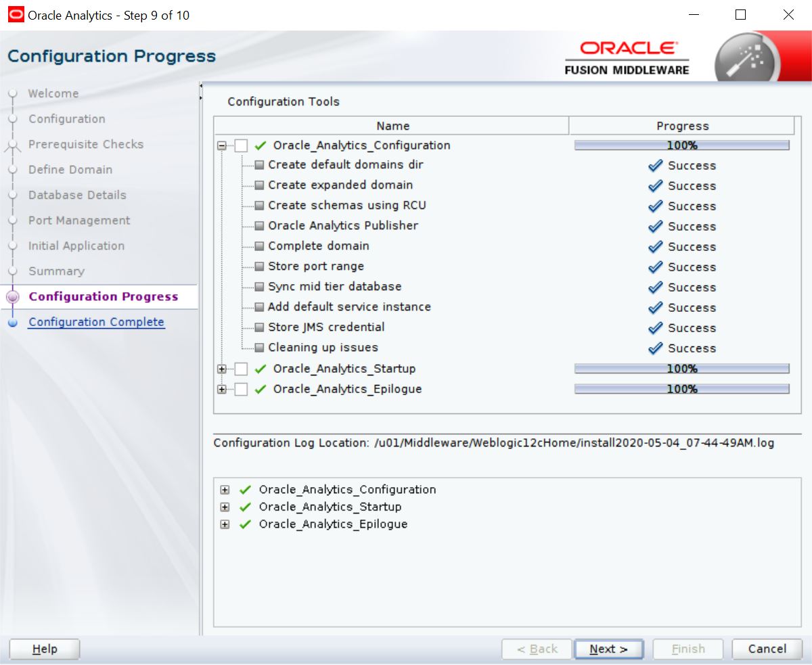This screenshot has height=665, width=812.
Task: Click success checkmark for Create default domains dir
Action: point(655,166)
